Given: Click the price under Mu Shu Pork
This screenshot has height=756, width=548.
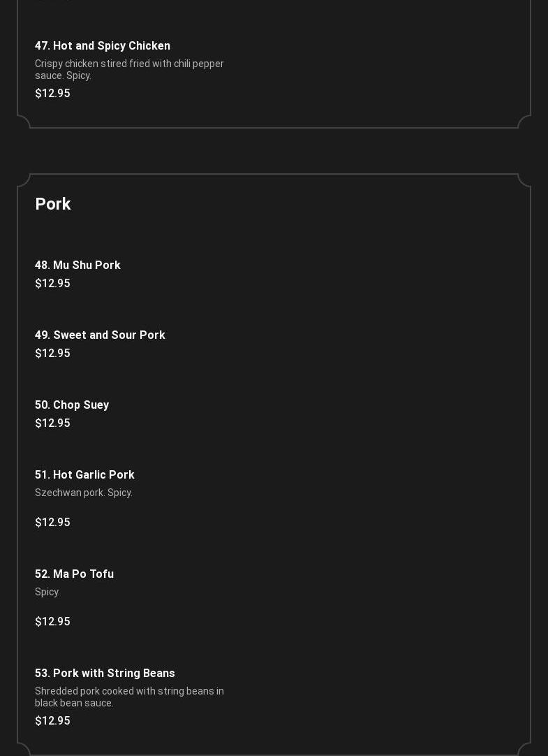Looking at the screenshot, I should click(52, 284).
